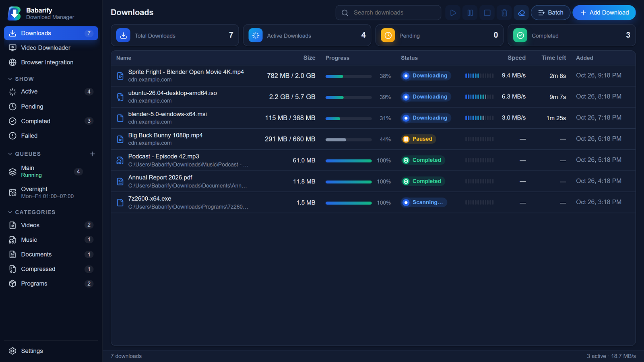
Task: Sort by the Name column header
Action: pos(124,58)
